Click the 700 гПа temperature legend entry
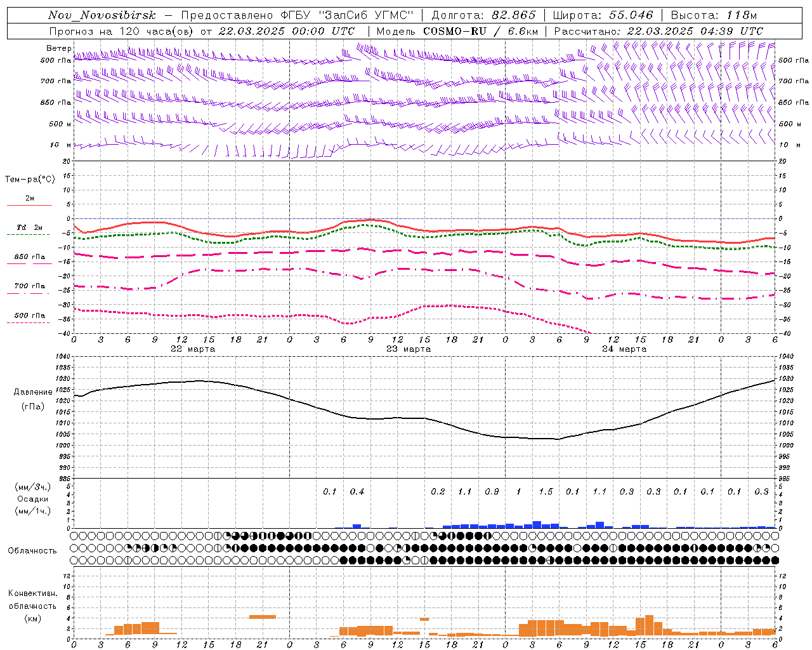812x650 pixels. point(30,286)
